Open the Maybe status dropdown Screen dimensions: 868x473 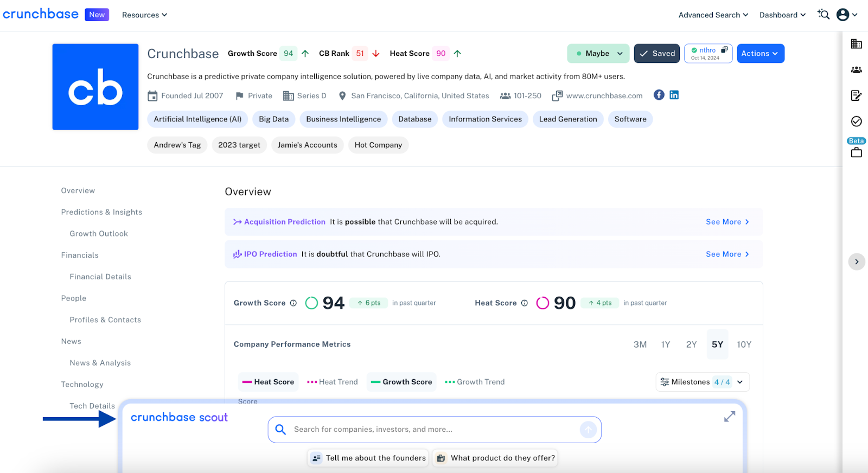pos(598,54)
